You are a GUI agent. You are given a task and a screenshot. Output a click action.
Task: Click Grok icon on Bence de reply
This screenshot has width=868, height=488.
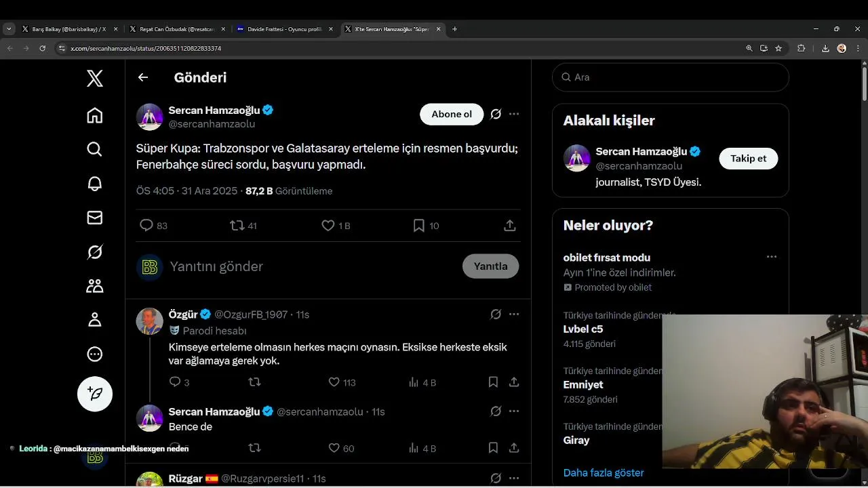coord(496,411)
